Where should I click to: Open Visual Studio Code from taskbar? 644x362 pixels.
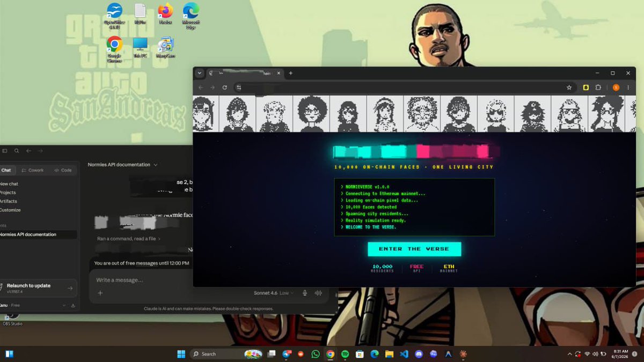[x=404, y=354]
